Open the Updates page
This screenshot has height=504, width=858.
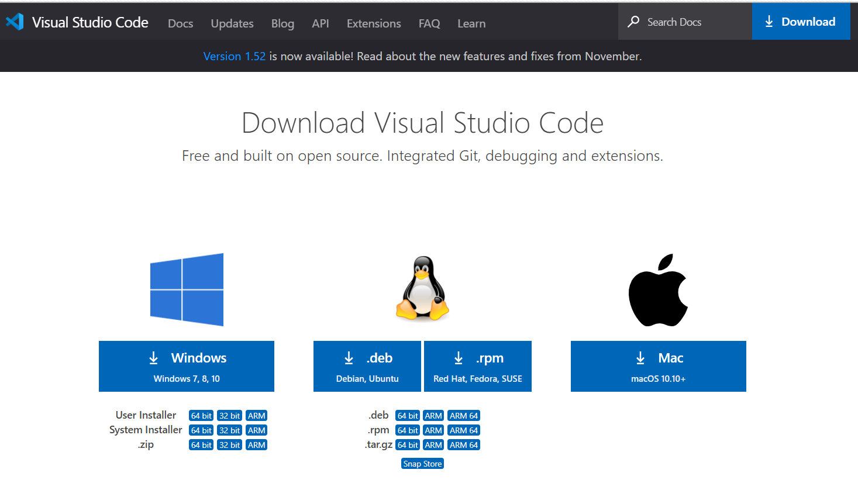232,23
